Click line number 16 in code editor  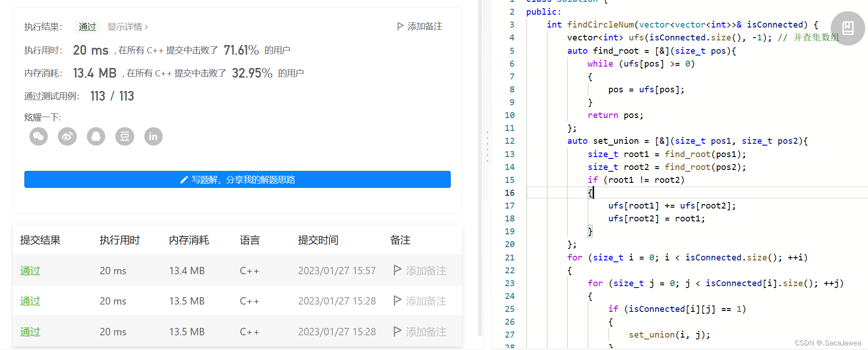(510, 193)
